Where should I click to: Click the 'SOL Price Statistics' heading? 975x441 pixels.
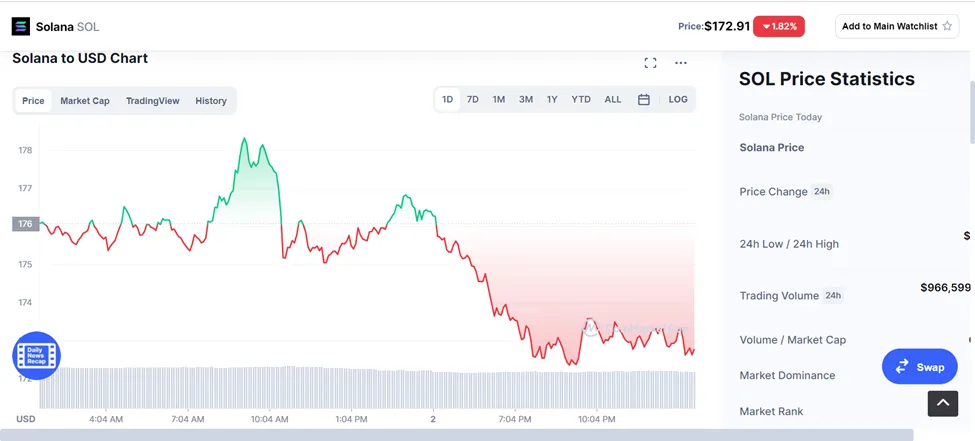tap(826, 79)
